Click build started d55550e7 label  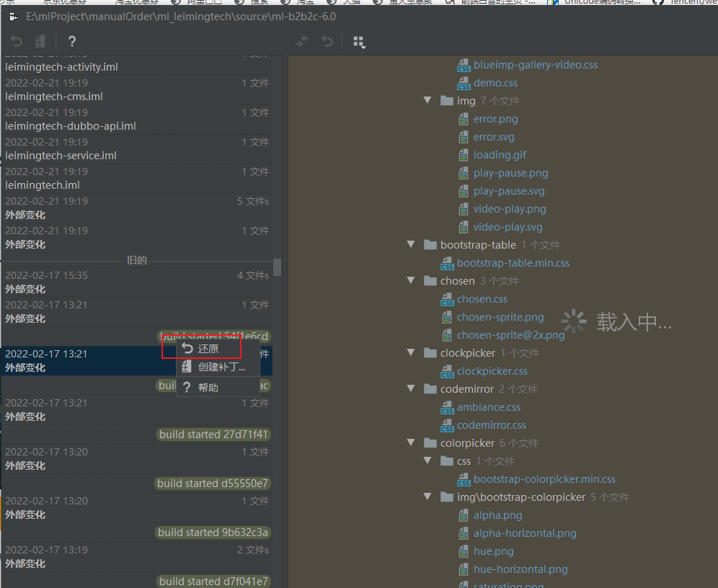213,484
